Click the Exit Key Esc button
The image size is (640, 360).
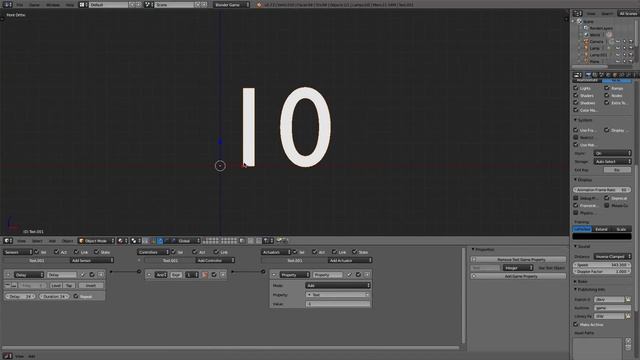(x=617, y=170)
